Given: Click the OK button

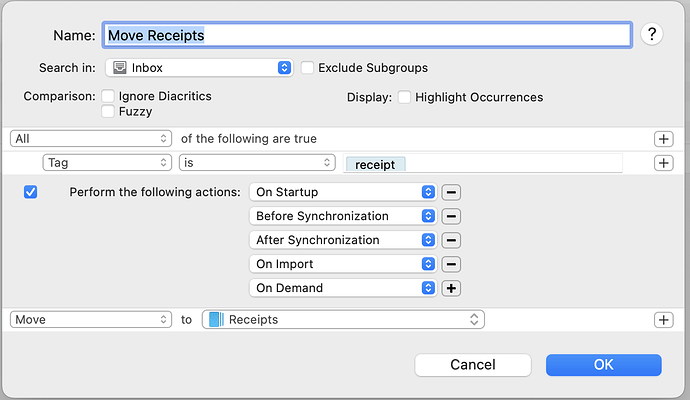Looking at the screenshot, I should (x=603, y=365).
